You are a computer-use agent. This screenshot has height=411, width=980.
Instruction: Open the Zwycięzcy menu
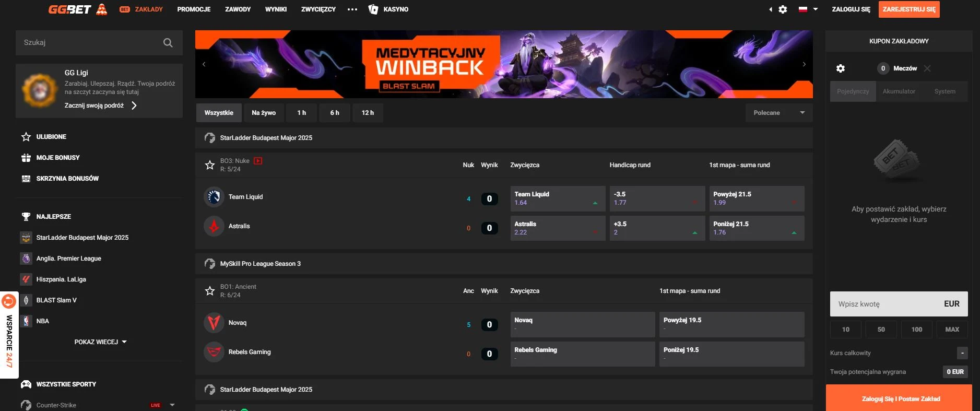point(318,9)
